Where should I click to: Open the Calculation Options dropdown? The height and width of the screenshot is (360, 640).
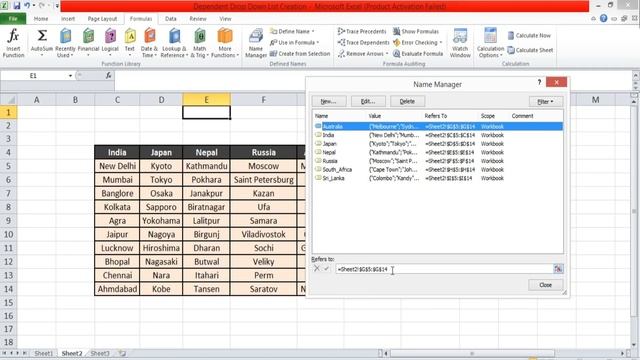(x=490, y=43)
